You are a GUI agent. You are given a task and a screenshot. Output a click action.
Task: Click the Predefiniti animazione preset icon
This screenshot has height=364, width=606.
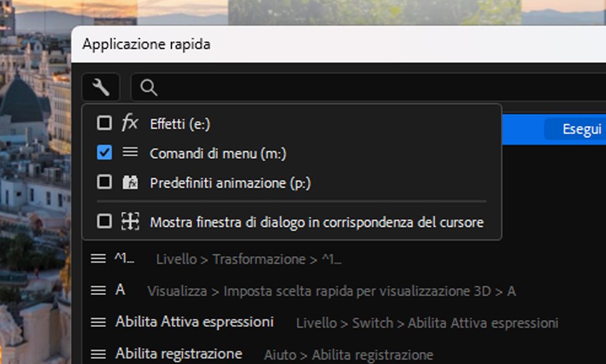[x=130, y=183]
